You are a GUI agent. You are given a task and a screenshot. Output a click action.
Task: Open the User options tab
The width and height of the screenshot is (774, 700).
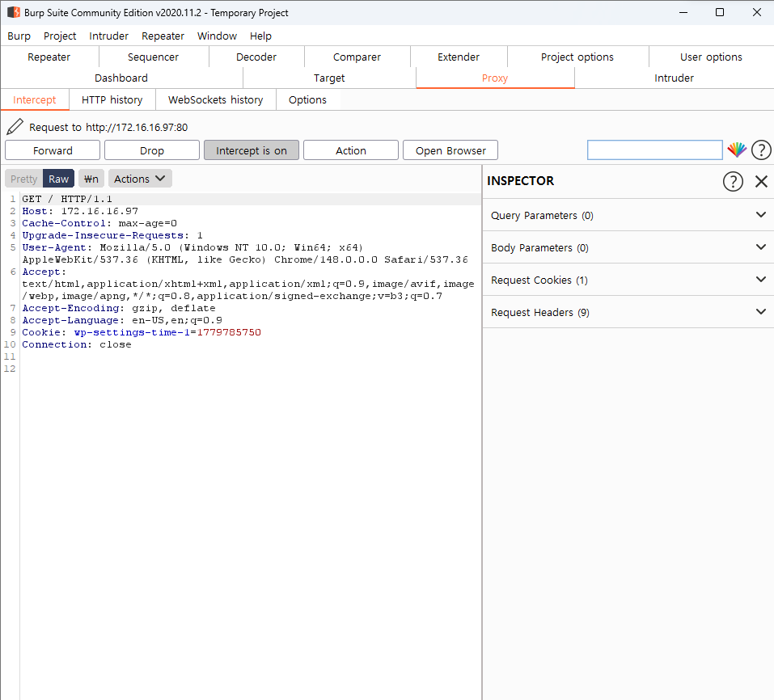[x=711, y=57]
